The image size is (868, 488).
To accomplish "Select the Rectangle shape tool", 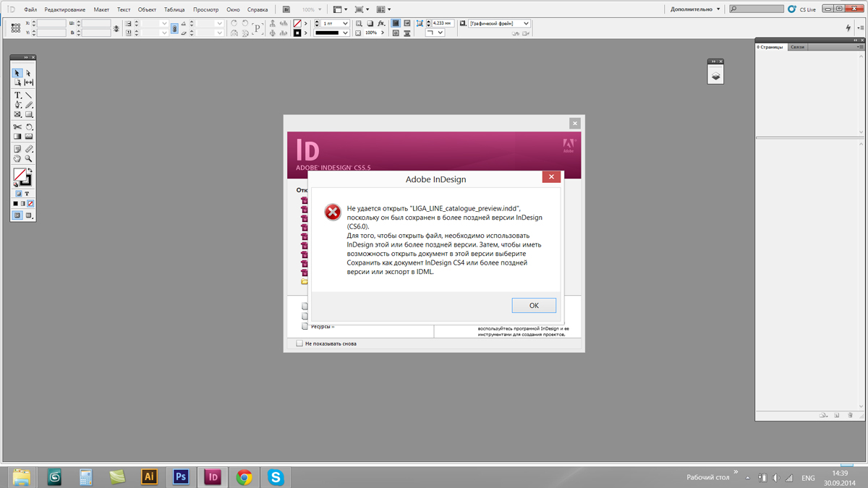I will 29,114.
